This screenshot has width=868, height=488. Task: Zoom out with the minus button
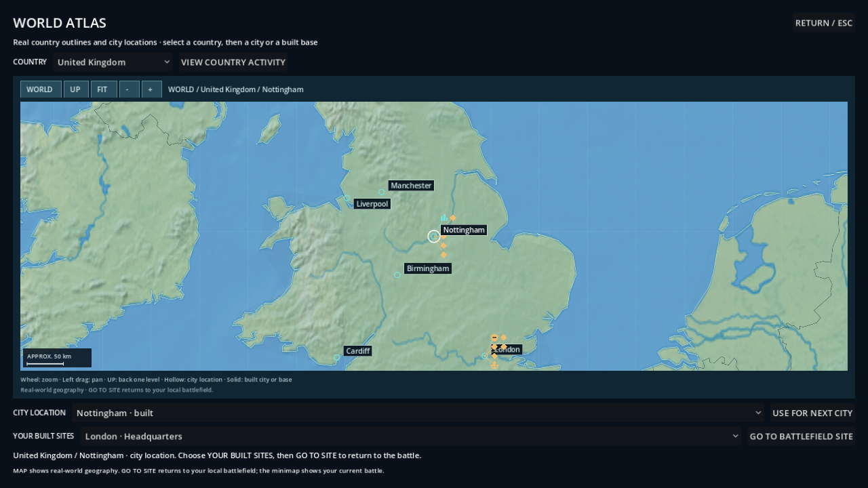click(129, 89)
